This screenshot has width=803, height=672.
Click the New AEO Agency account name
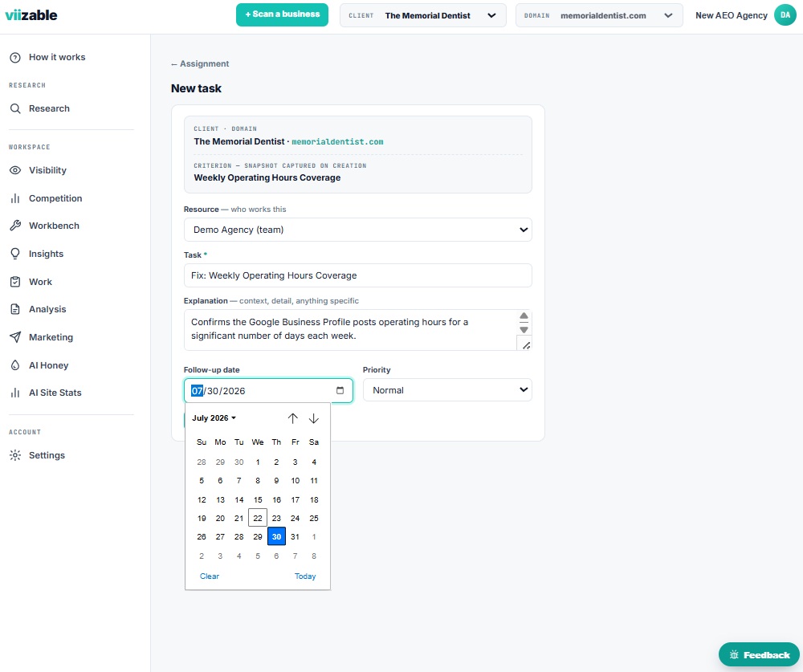[x=732, y=15]
